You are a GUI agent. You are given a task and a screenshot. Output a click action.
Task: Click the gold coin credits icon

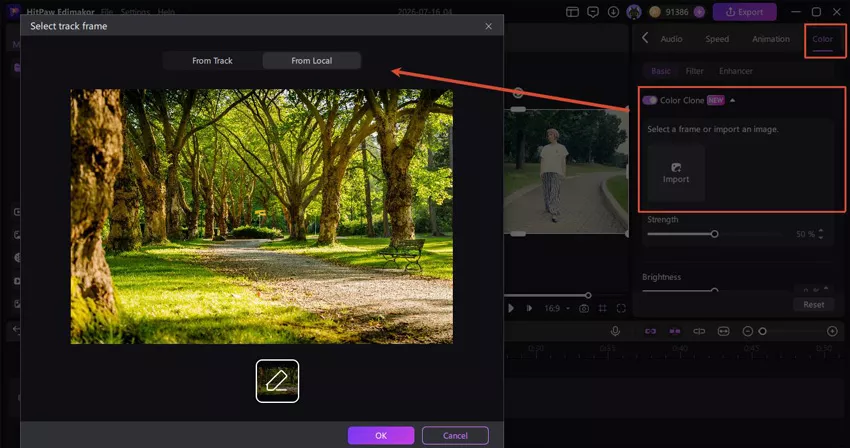pos(655,12)
